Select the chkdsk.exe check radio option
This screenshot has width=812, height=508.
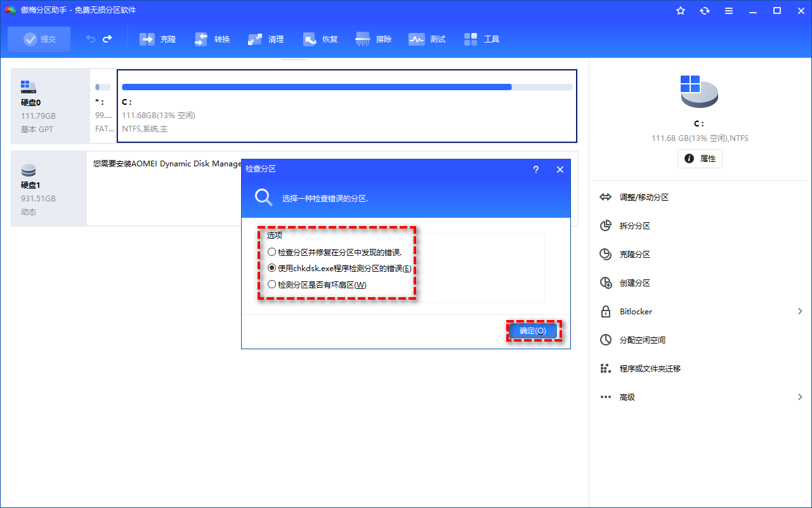coord(272,269)
